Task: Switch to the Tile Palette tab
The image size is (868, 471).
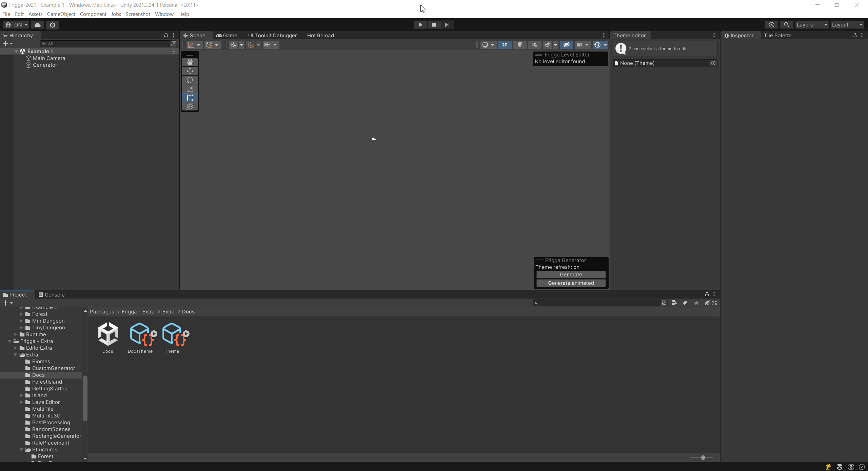Action: tap(777, 35)
